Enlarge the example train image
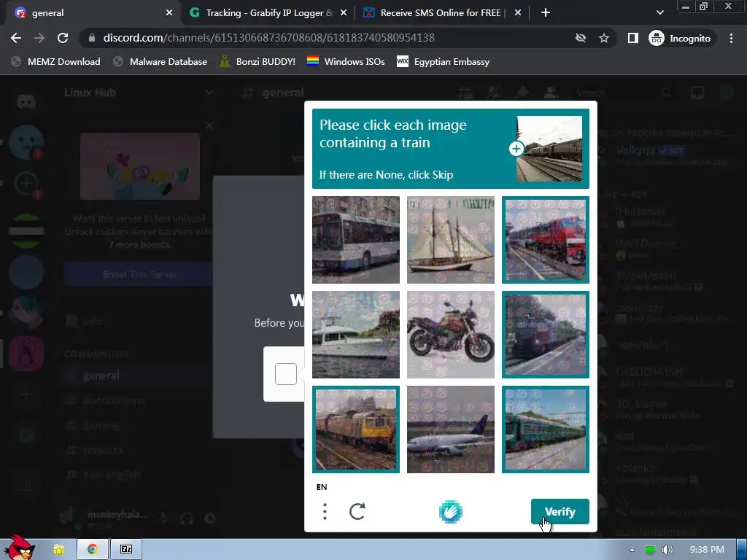Screen dimensions: 747x560 click(x=516, y=149)
